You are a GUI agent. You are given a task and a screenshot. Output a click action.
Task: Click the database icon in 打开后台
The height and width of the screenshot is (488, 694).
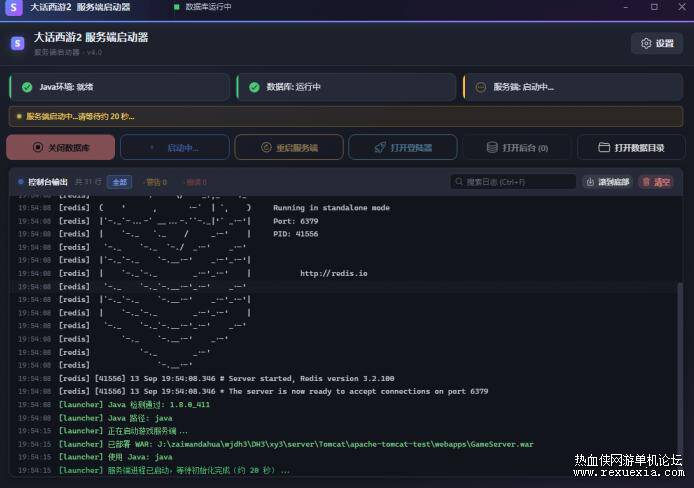[x=492, y=147]
